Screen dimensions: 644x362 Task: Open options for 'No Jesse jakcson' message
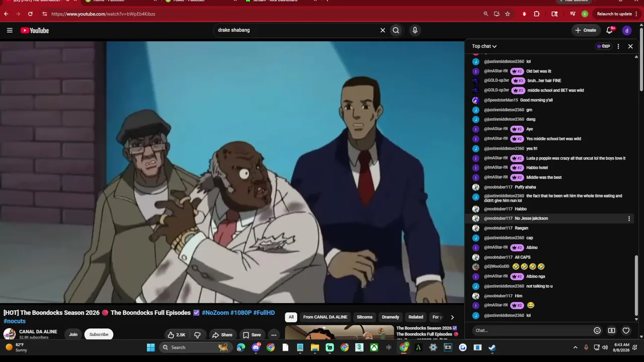[x=629, y=219]
